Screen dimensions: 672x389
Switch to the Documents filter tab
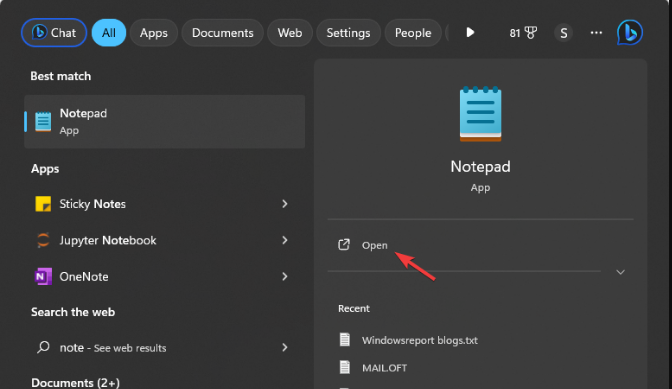[222, 33]
